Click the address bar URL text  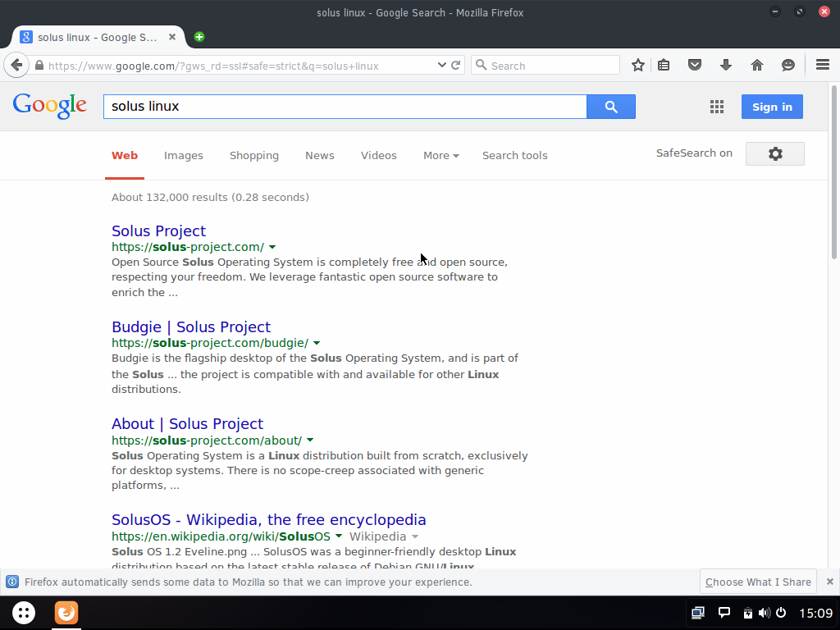213,66
